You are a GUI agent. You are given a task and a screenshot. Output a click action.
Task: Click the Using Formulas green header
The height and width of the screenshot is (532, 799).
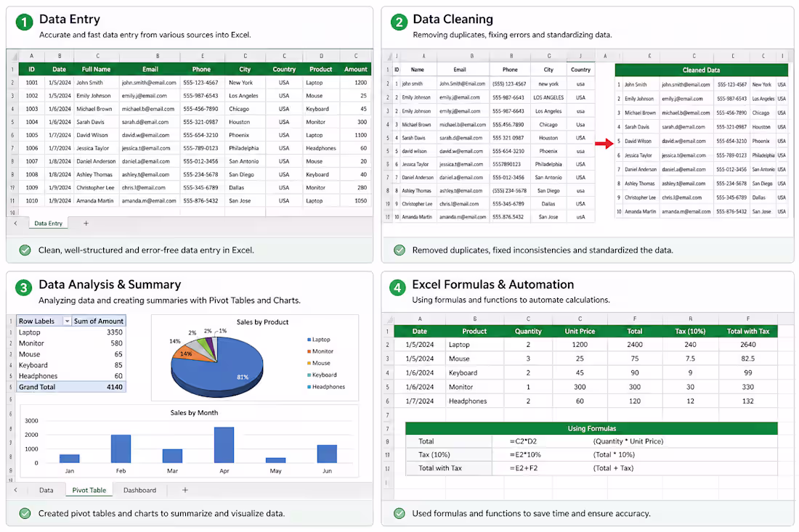[x=591, y=429]
